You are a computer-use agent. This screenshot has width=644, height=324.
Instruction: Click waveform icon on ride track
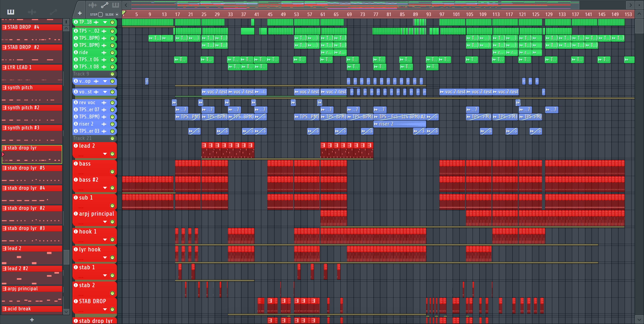click(x=104, y=53)
